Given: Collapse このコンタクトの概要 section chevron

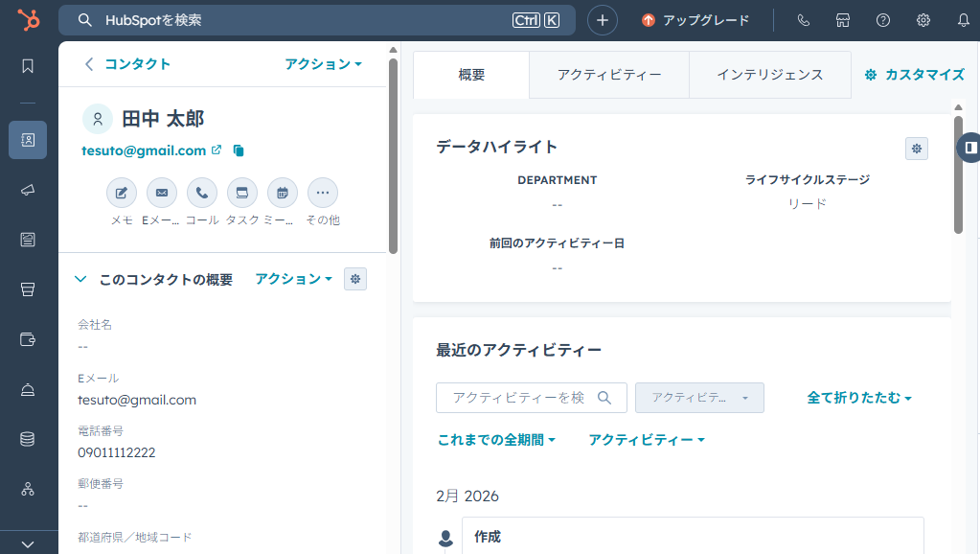Looking at the screenshot, I should 81,279.
